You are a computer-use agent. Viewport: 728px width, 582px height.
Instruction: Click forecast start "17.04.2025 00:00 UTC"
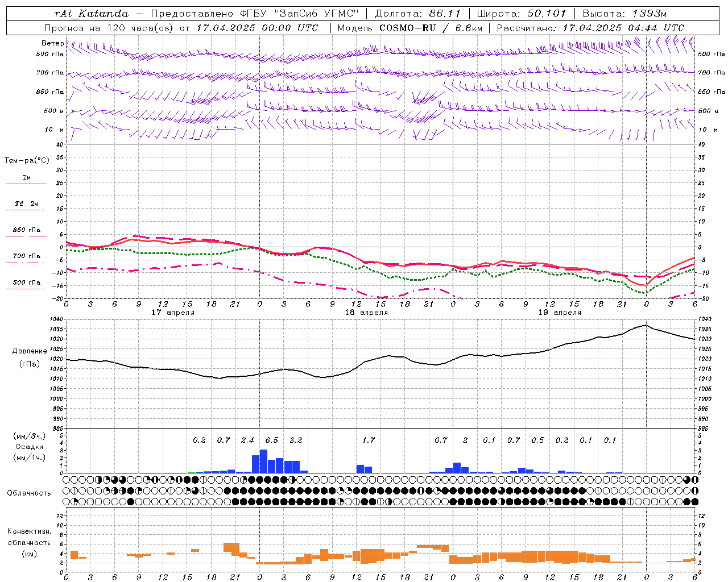coord(257,28)
